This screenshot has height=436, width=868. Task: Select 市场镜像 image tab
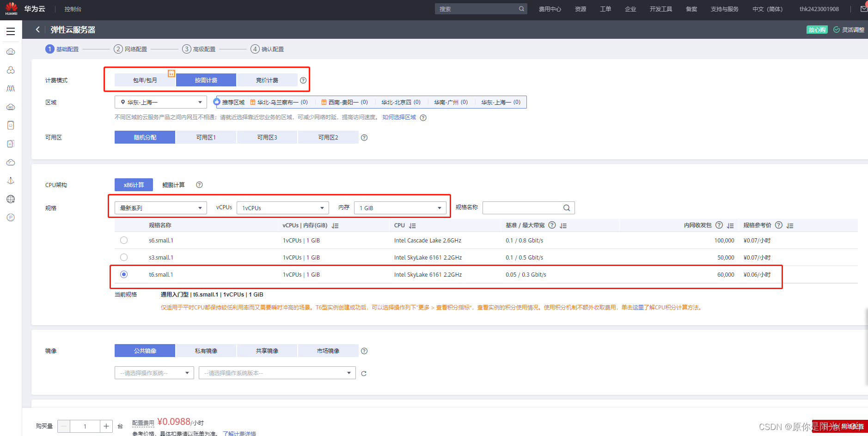[328, 351]
